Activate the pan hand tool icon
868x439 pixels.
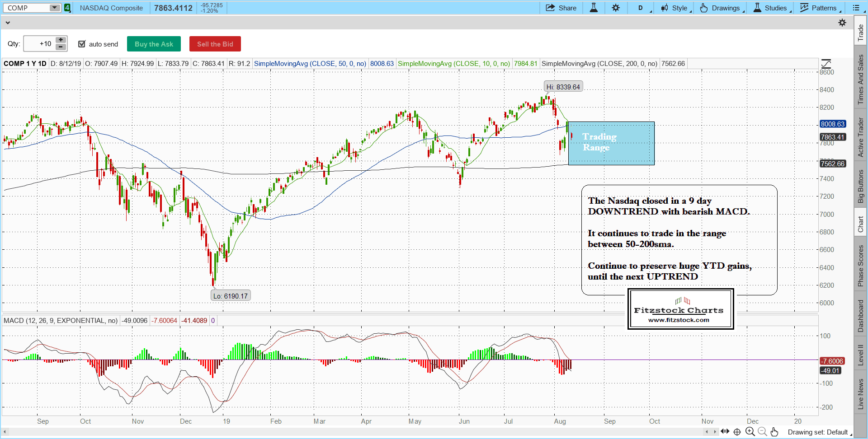(x=774, y=432)
